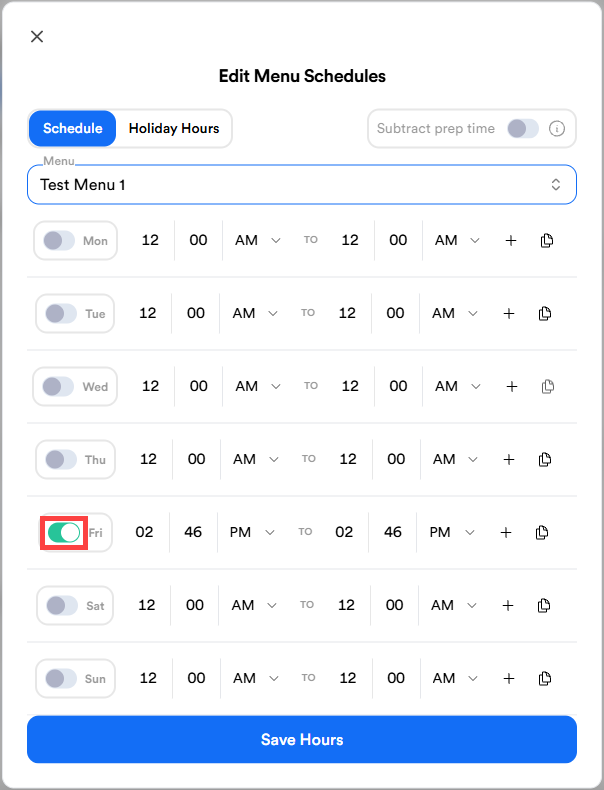Viewport: 604px width, 790px height.
Task: Click the prep time info icon
Action: [558, 129]
